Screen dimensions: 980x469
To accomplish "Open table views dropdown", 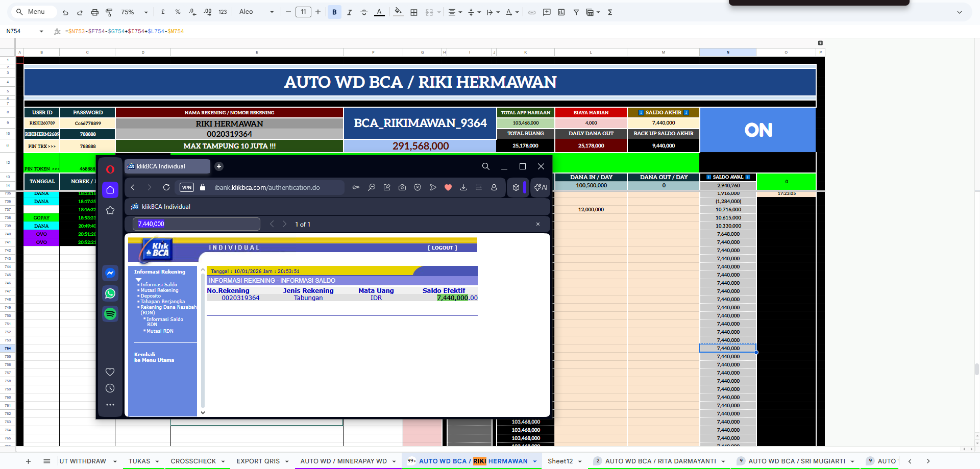I will click(x=593, y=12).
